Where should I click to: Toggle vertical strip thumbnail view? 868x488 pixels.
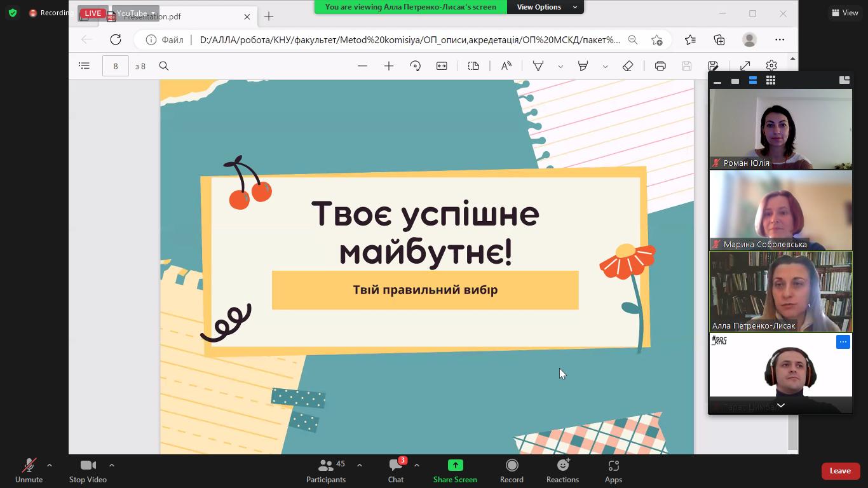(753, 81)
